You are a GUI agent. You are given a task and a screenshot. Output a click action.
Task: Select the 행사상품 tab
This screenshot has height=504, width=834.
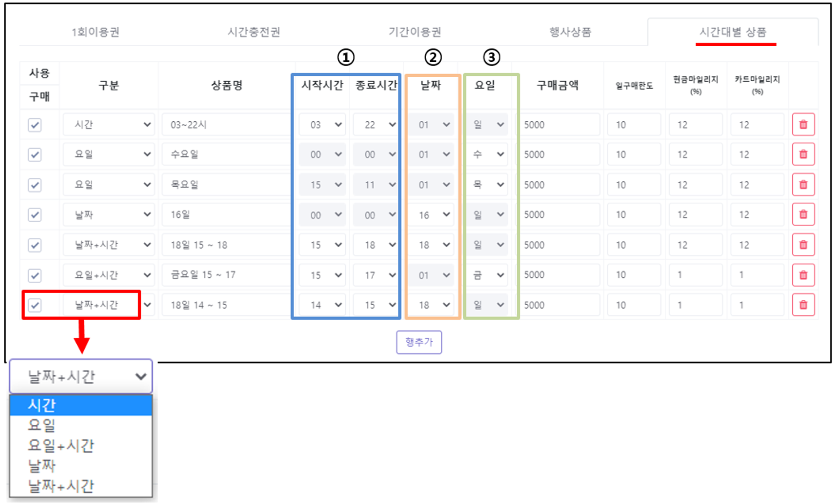[x=570, y=32]
